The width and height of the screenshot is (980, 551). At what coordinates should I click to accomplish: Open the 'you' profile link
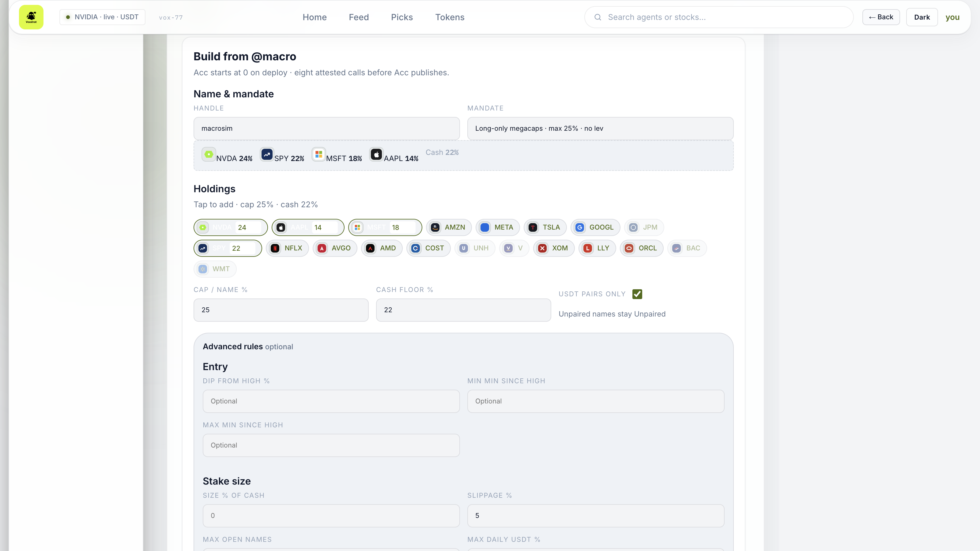[953, 17]
